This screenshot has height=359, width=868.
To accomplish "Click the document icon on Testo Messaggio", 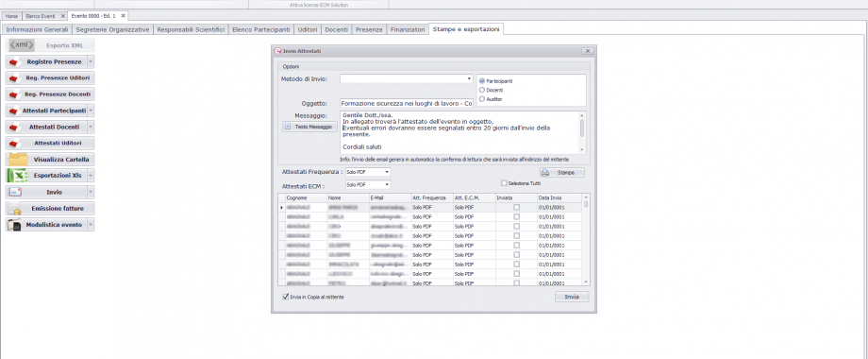I will [288, 127].
